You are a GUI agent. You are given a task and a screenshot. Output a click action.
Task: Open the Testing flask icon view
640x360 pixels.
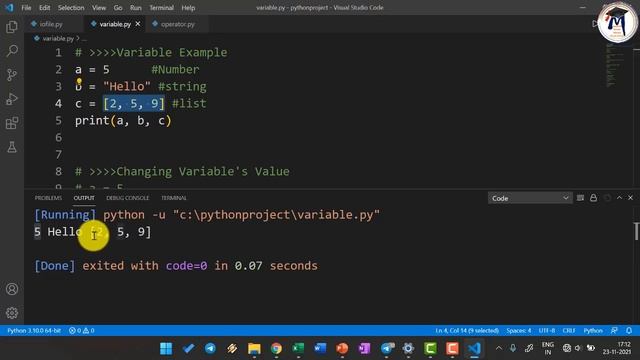click(12, 147)
